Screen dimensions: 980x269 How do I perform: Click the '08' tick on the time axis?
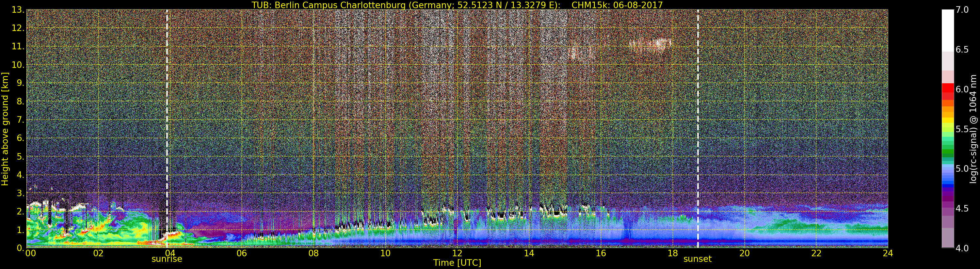pyautogui.click(x=313, y=253)
